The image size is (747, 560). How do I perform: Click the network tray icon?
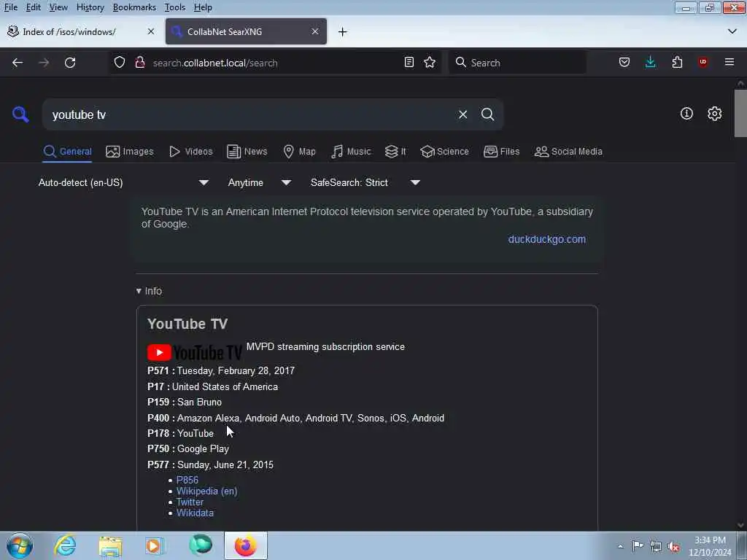(656, 546)
